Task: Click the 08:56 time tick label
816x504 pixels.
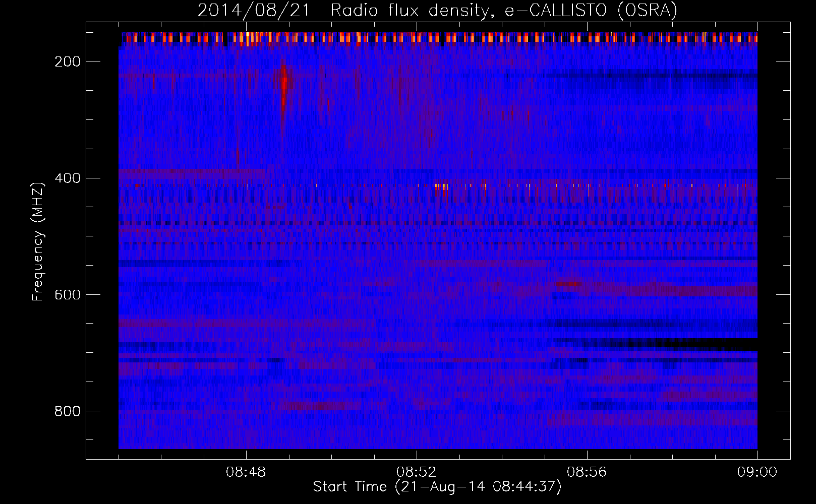Action: pyautogui.click(x=587, y=472)
